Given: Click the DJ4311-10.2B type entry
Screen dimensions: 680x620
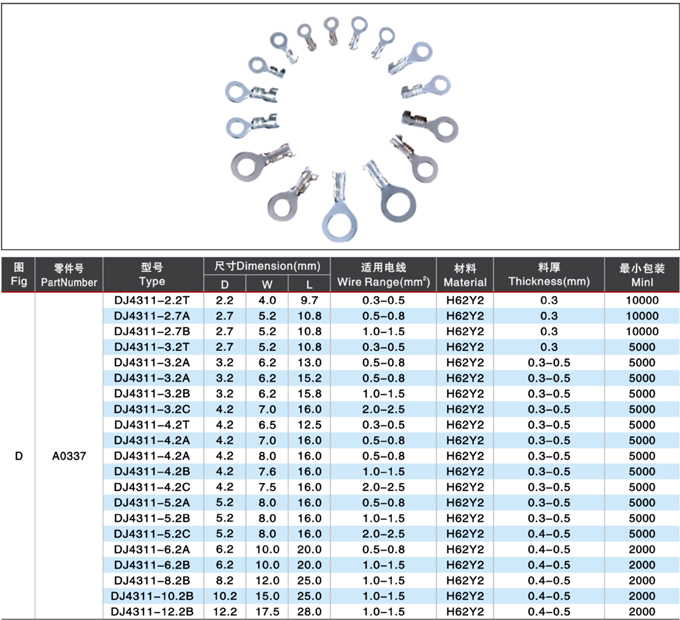Looking at the screenshot, I should tap(152, 595).
